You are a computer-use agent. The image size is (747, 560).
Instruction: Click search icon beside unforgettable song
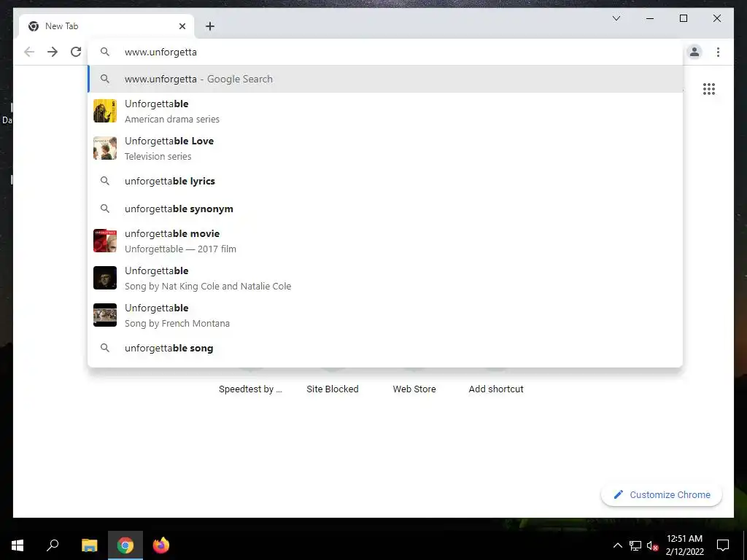pyautogui.click(x=105, y=348)
